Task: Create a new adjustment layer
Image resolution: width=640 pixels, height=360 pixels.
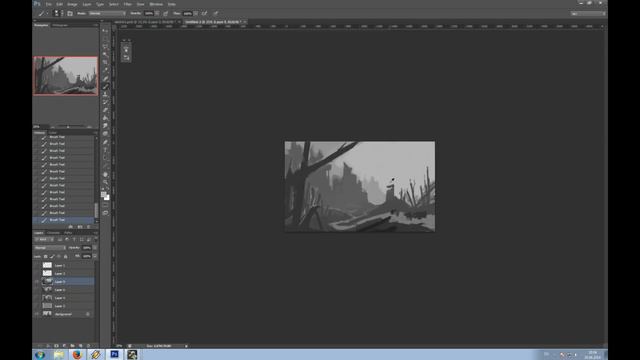Action: pos(64,346)
